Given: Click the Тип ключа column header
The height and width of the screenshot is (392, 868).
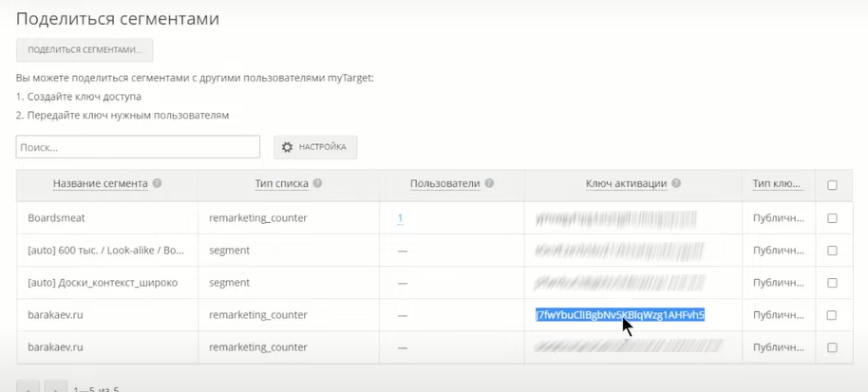Looking at the screenshot, I should point(778,184).
